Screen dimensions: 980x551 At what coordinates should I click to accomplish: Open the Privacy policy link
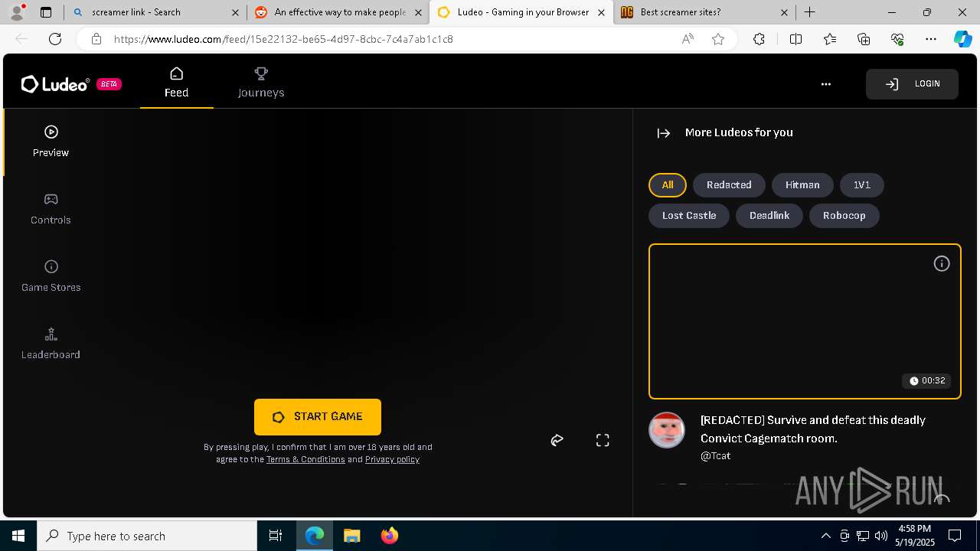coord(392,459)
